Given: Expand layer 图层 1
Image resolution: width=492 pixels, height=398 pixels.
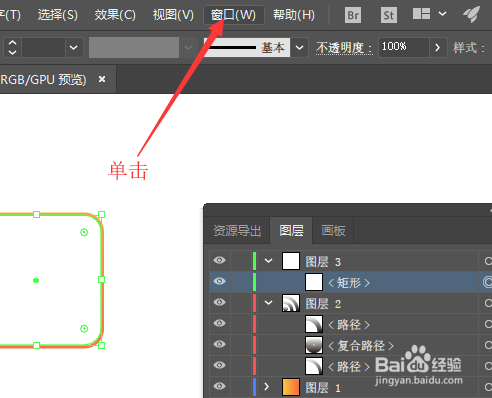Looking at the screenshot, I should [x=266, y=387].
